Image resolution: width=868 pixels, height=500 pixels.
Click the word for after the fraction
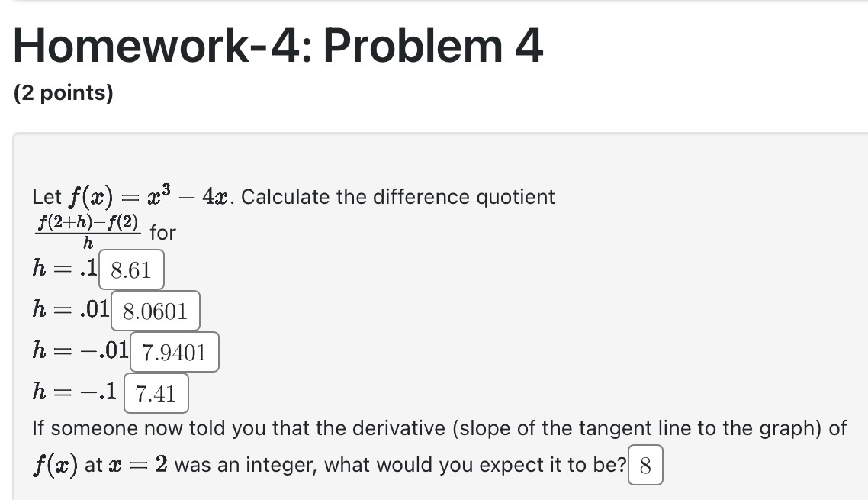[162, 233]
